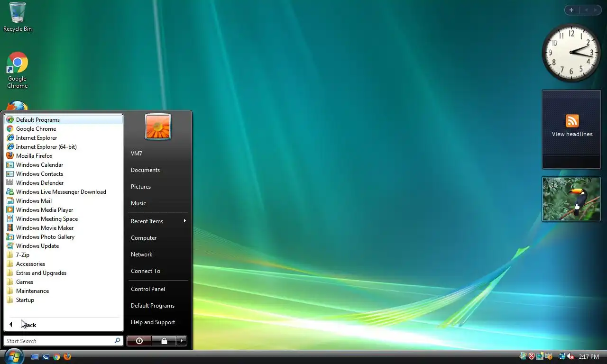Viewport: 607px width, 364px height.
Task: Open Documents from Start menu
Action: click(x=158, y=170)
